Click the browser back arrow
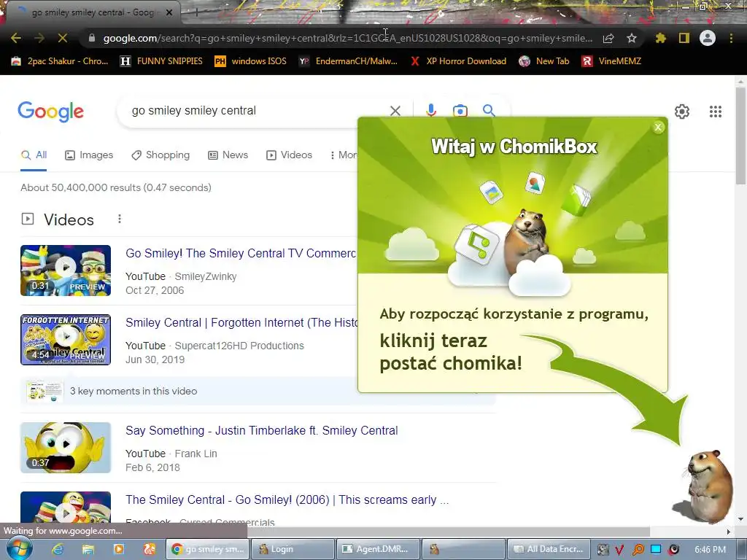747x560 pixels. click(x=16, y=38)
